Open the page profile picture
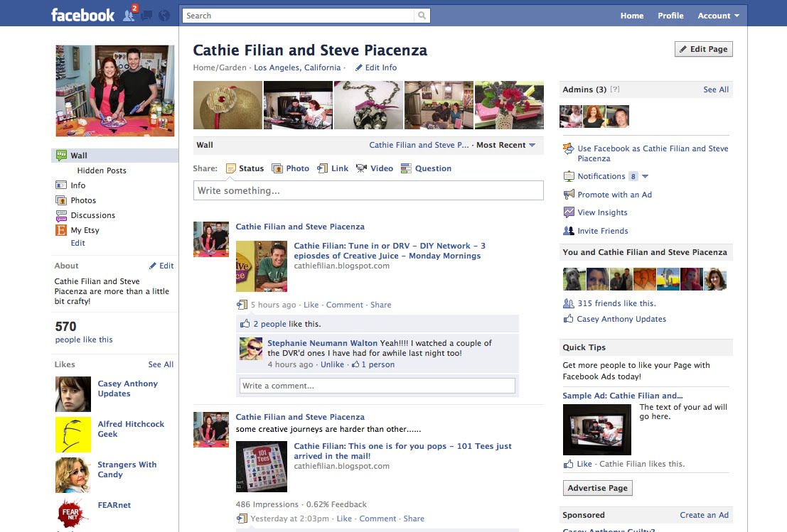This screenshot has width=787, height=532. click(115, 91)
